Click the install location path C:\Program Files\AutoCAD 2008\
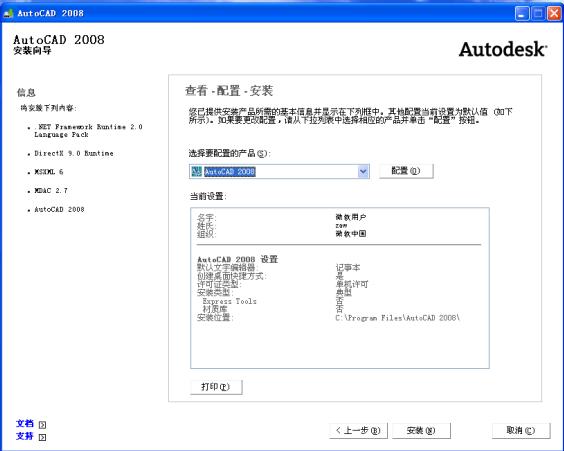 (x=397, y=318)
